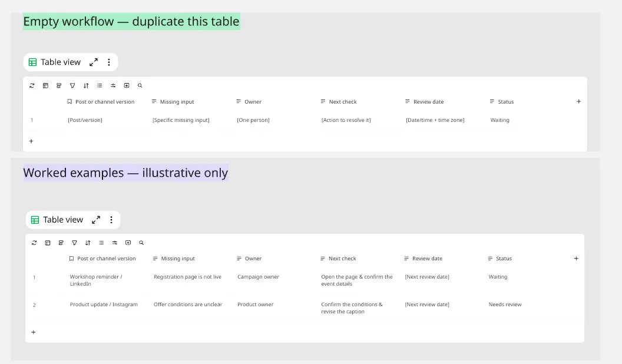Image resolution: width=622 pixels, height=364 pixels.
Task: Add a new row to Worked examples table
Action: coord(34,332)
